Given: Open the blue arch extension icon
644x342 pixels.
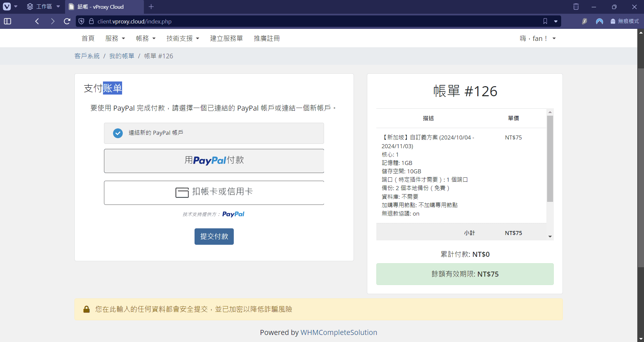Looking at the screenshot, I should coord(599,21).
